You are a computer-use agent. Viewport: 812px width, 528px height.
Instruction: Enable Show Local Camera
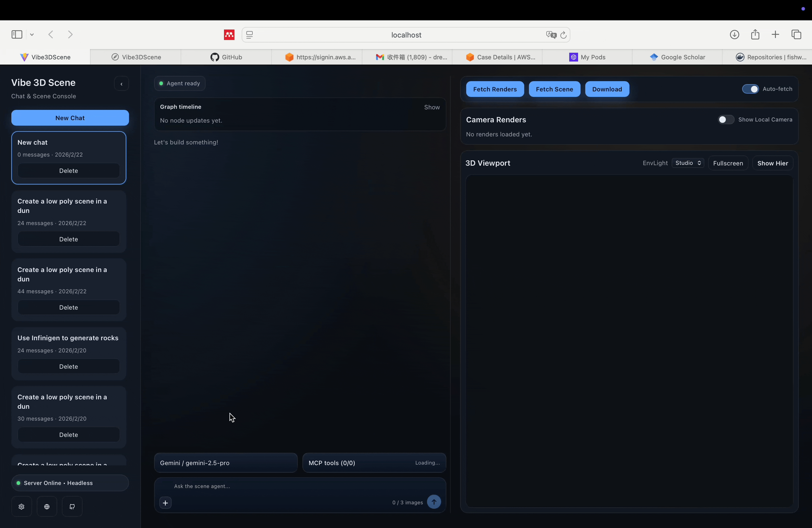point(725,119)
